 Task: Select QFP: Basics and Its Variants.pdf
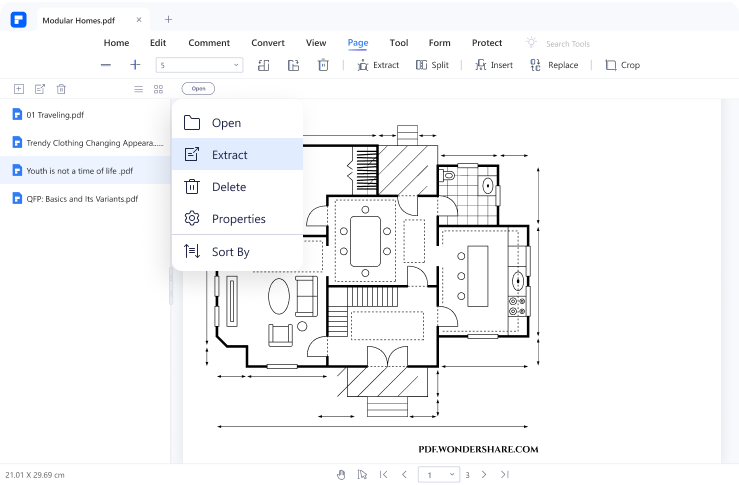coord(85,198)
